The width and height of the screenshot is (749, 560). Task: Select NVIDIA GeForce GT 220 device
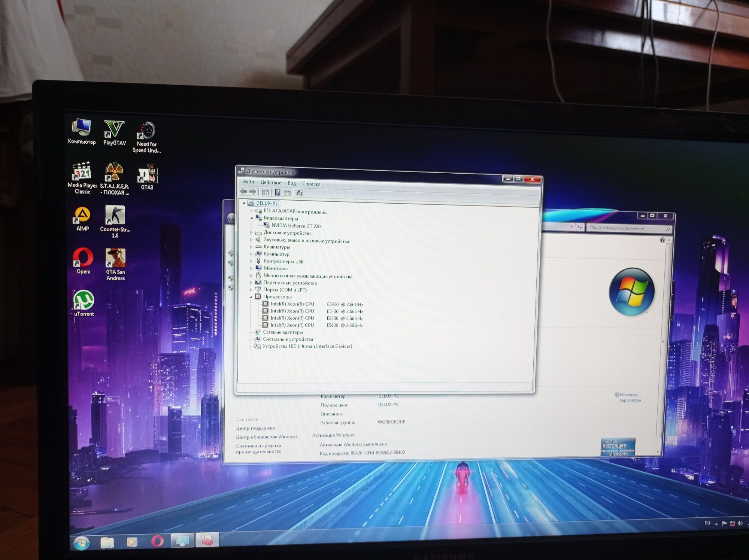click(296, 226)
